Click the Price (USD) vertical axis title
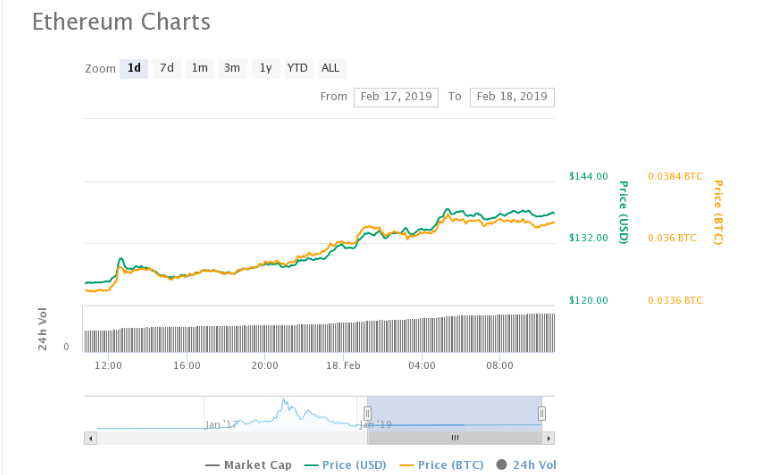 click(624, 212)
